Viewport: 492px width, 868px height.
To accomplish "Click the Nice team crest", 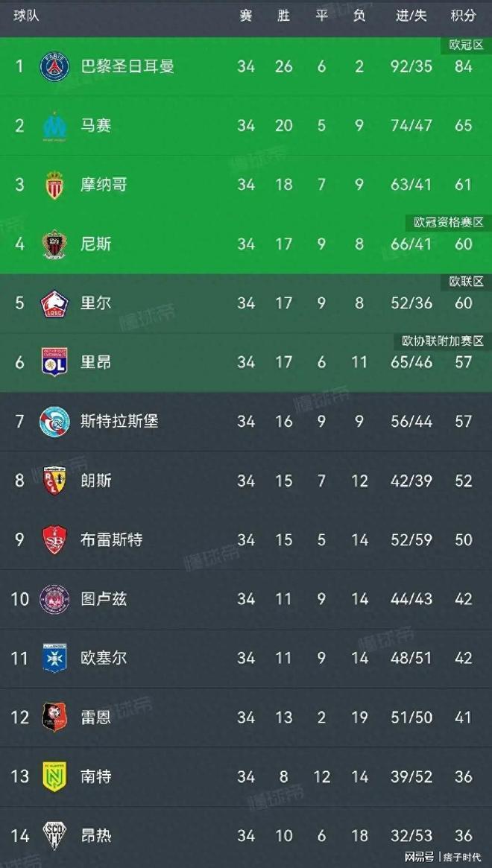I will (54, 244).
